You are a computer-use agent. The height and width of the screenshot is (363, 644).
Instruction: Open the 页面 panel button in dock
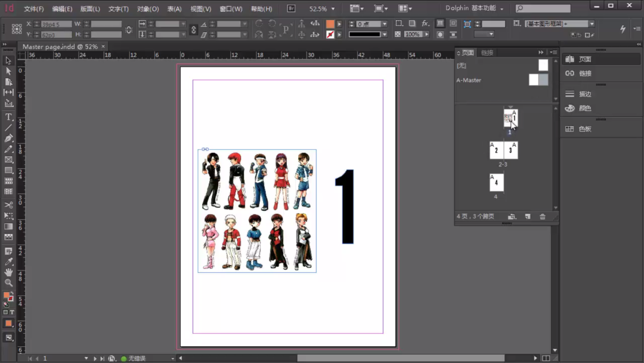(601, 59)
